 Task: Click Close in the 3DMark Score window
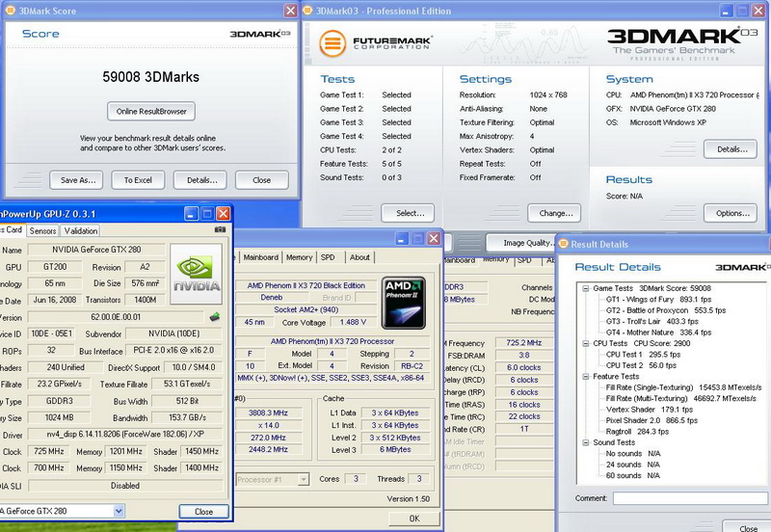pyautogui.click(x=261, y=180)
